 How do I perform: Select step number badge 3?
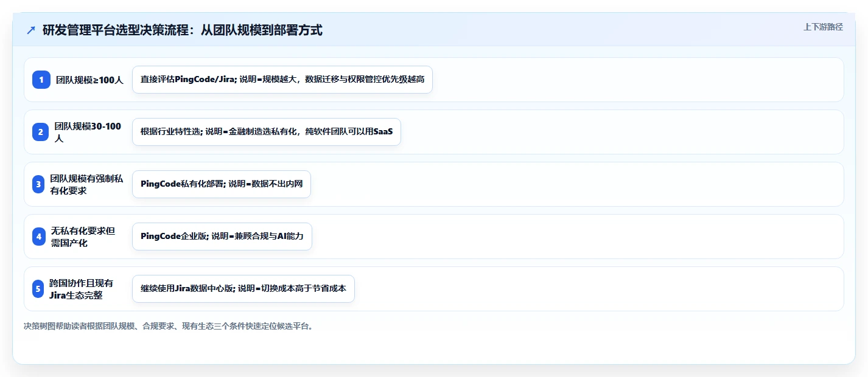point(39,184)
